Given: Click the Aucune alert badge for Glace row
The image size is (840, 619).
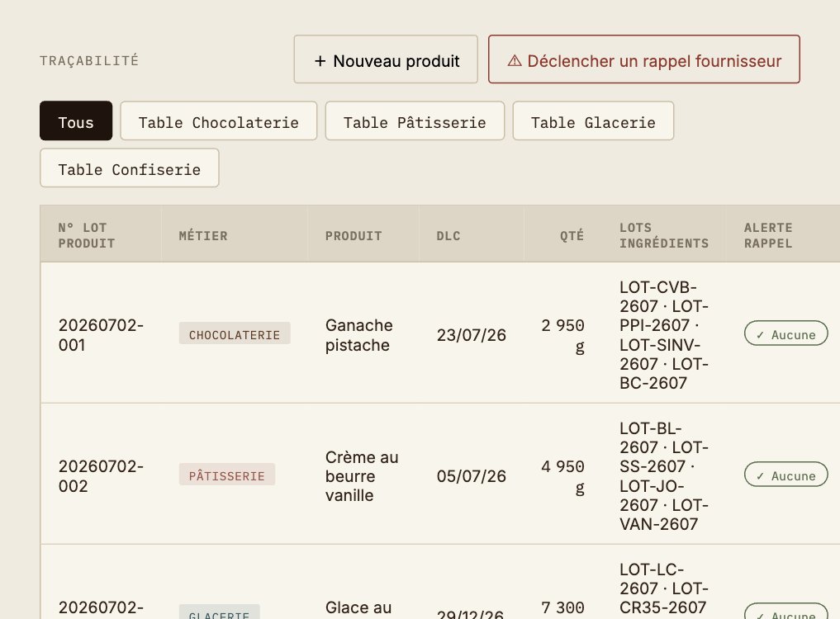Looking at the screenshot, I should point(785,612).
